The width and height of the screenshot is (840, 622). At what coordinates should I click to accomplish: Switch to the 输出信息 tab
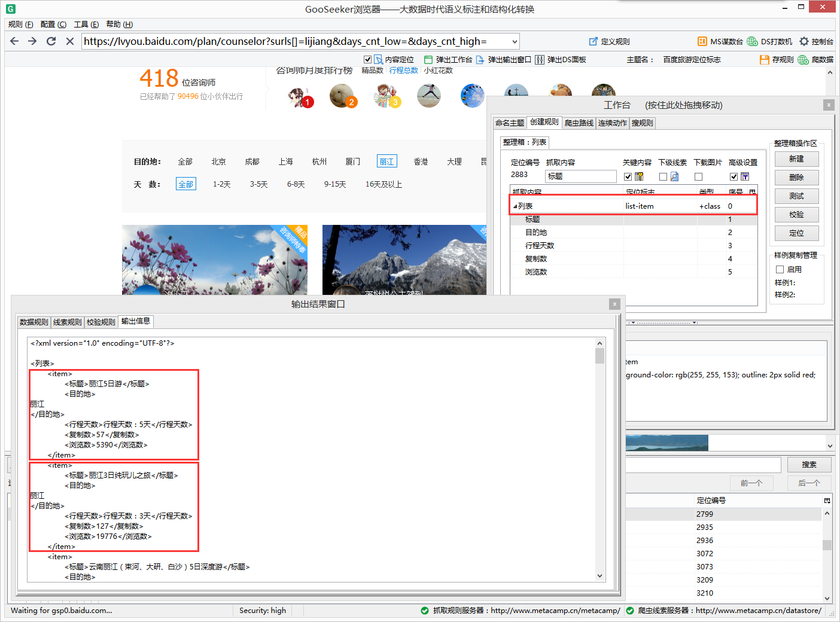click(136, 321)
